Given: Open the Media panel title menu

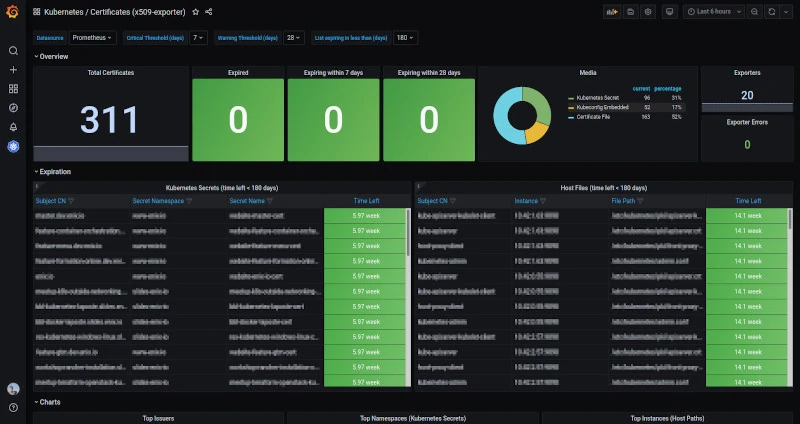Looking at the screenshot, I should [588, 73].
